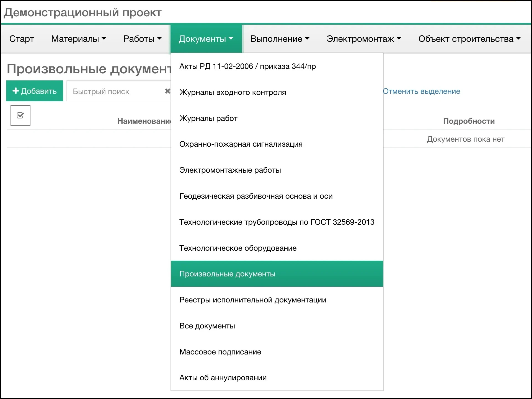Choose Все документы from the list
The width and height of the screenshot is (532, 399).
(x=207, y=326)
